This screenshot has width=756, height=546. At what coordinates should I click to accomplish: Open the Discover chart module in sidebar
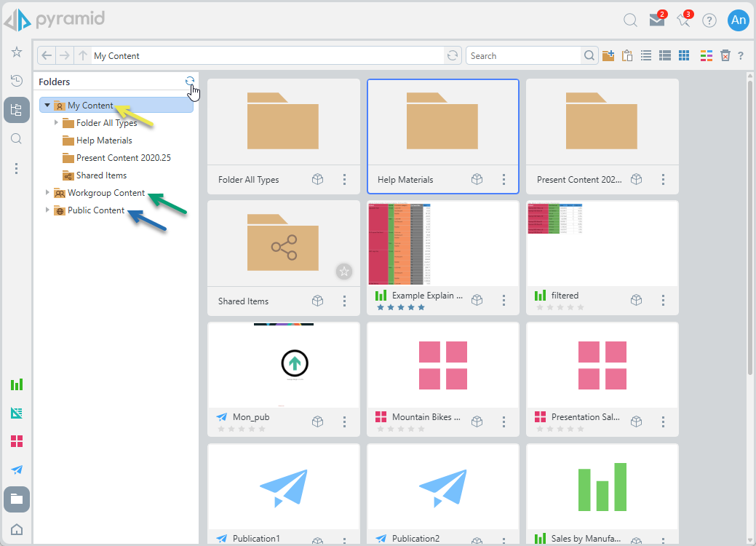pyautogui.click(x=17, y=384)
